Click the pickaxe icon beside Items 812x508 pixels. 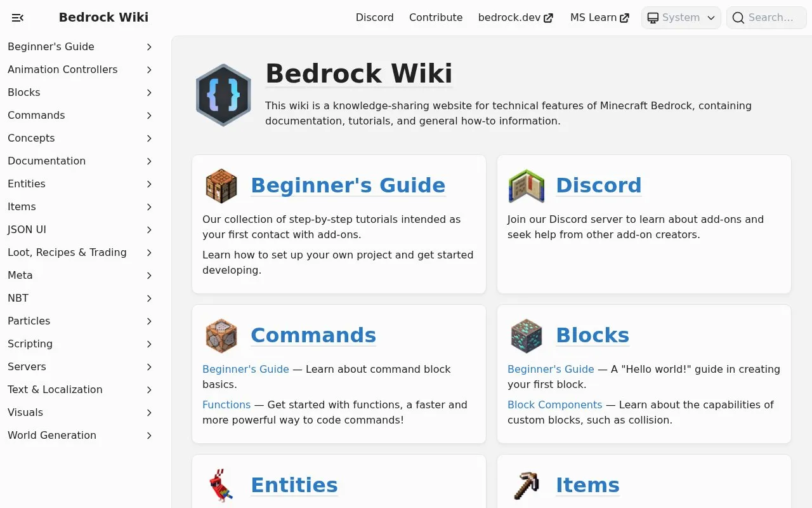tap(527, 485)
